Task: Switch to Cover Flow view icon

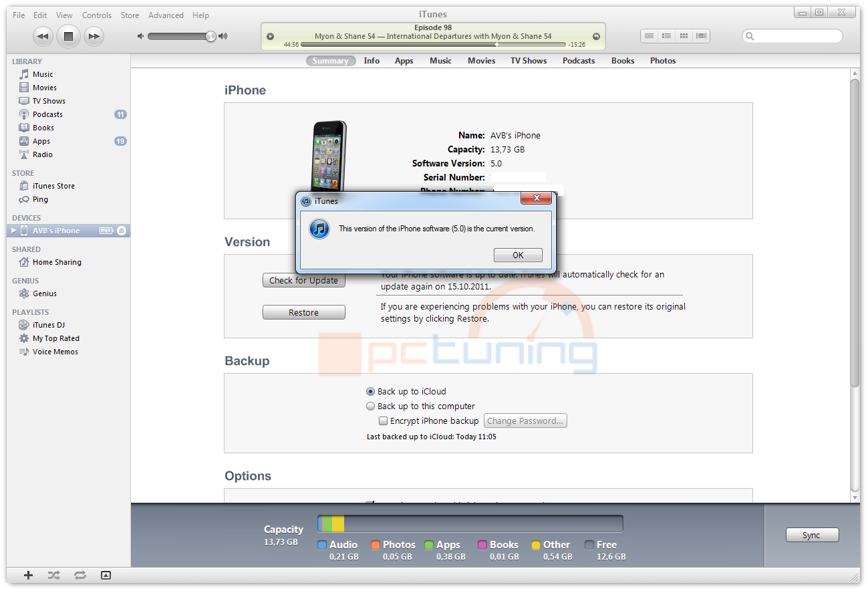Action: [701, 36]
